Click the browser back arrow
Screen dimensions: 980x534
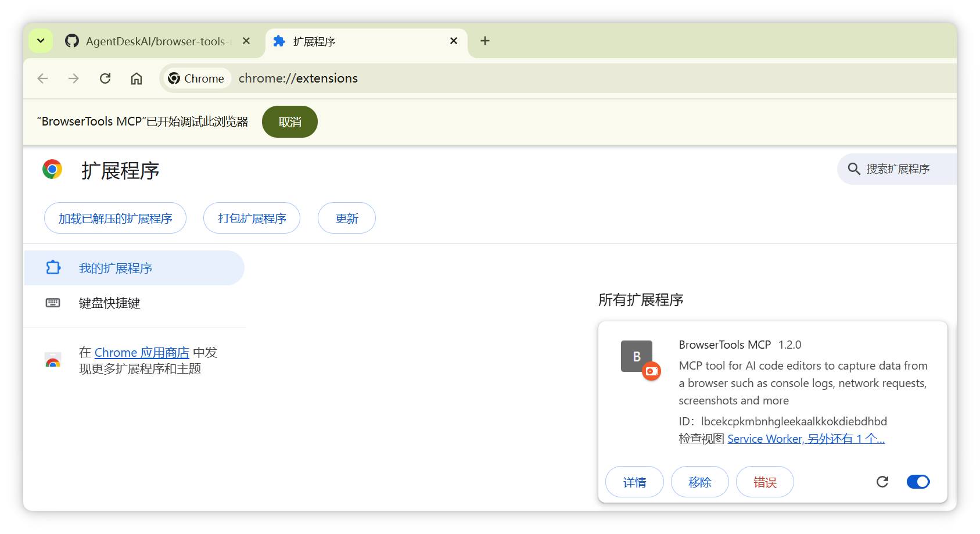[x=42, y=78]
